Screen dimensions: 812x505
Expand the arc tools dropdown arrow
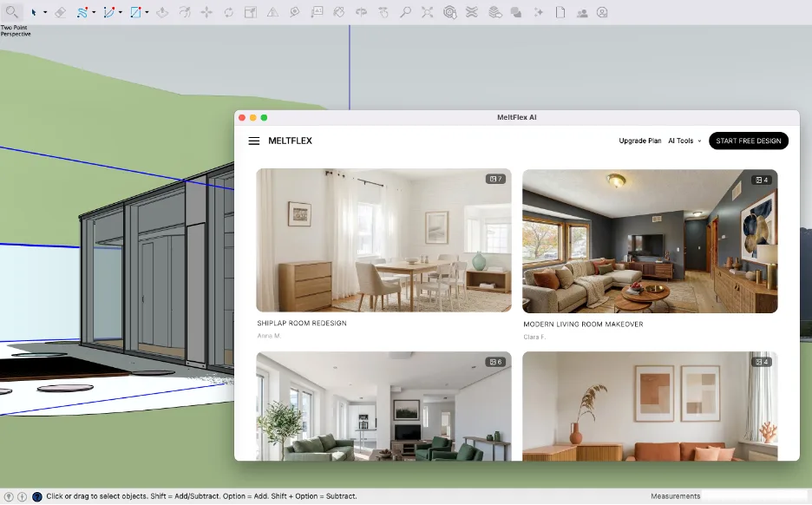pos(120,12)
